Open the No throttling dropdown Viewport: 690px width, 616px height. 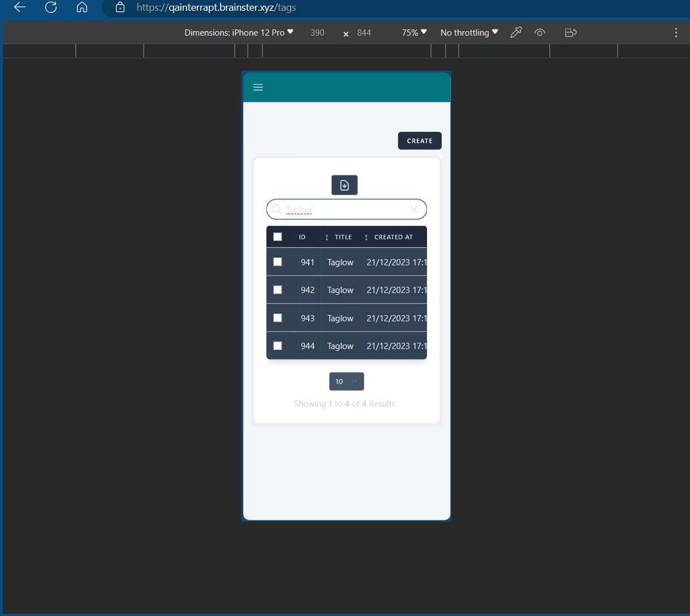click(x=469, y=32)
